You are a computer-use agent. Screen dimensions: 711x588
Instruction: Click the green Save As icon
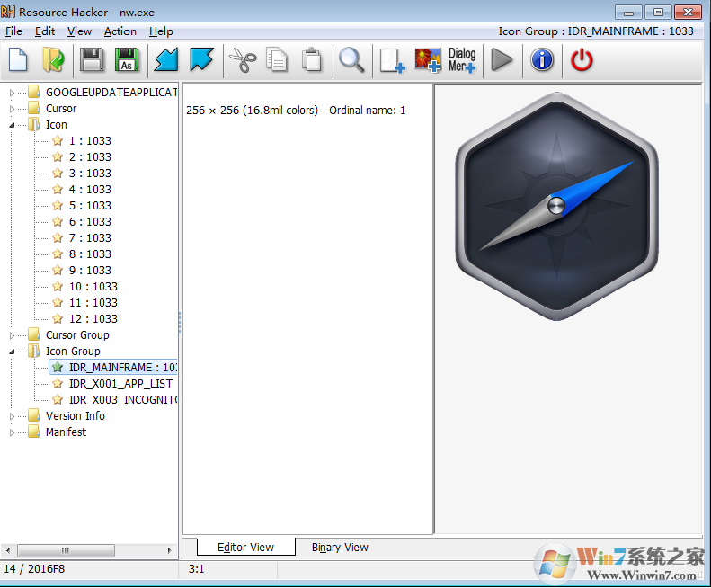pos(128,60)
